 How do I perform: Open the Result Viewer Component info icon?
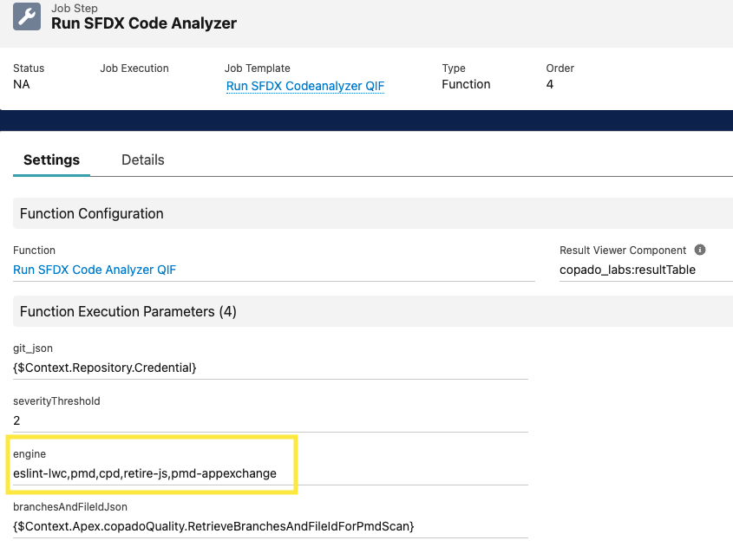pos(699,250)
